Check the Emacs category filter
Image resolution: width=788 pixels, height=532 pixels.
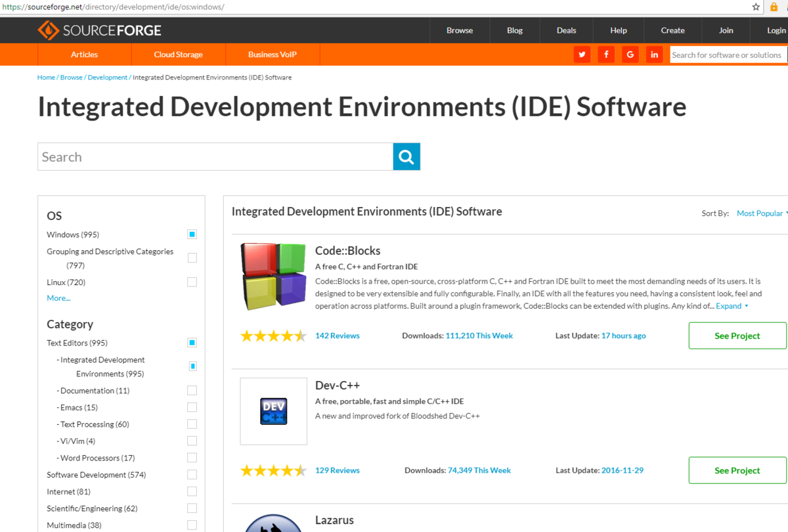192,407
